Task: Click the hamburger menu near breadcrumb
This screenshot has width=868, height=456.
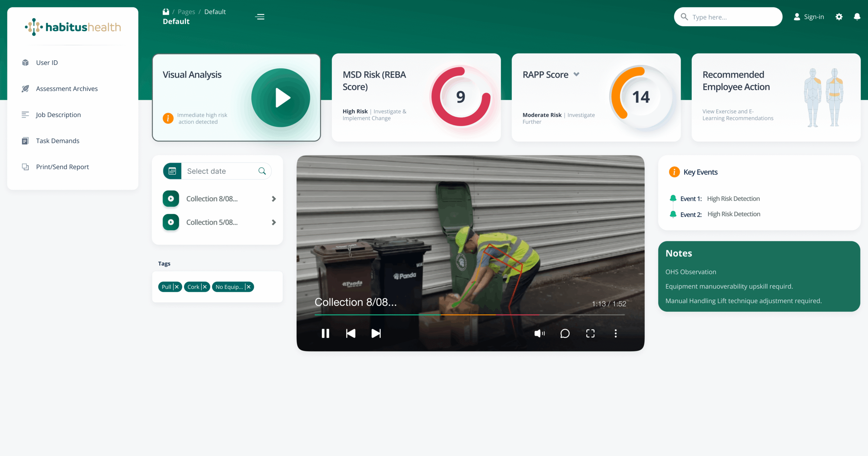Action: 260,17
